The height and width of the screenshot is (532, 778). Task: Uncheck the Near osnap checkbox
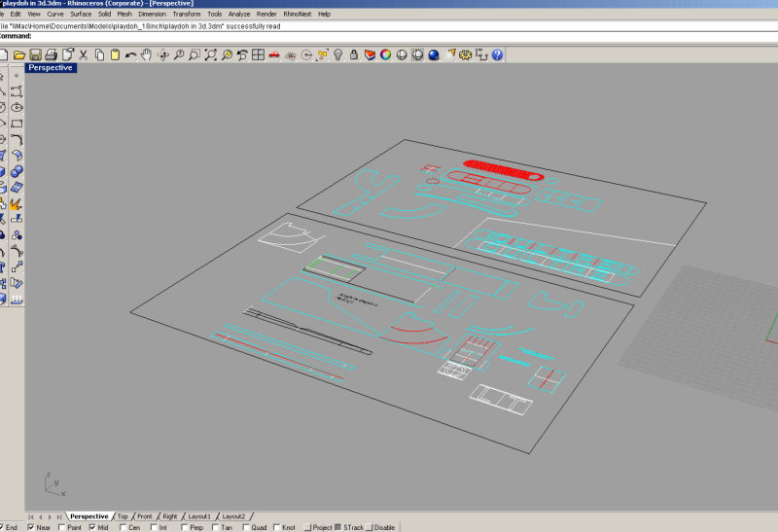(31, 527)
